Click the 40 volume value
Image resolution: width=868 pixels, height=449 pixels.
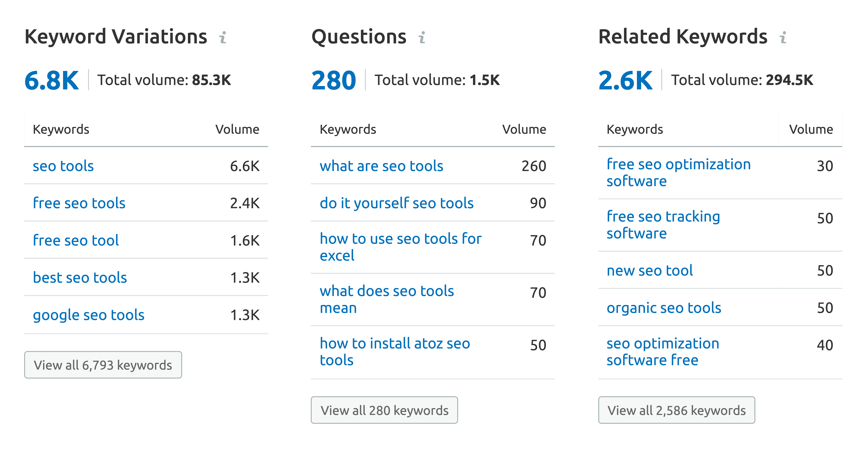point(825,345)
